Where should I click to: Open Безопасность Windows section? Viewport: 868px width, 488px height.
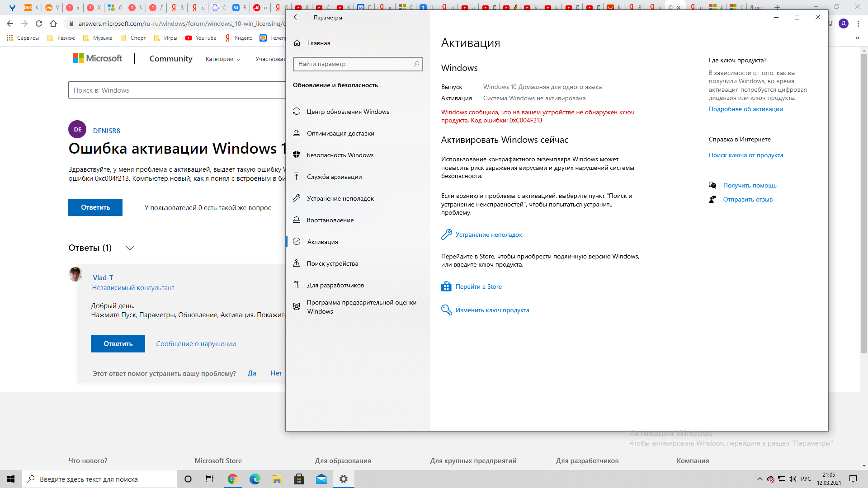(x=340, y=155)
